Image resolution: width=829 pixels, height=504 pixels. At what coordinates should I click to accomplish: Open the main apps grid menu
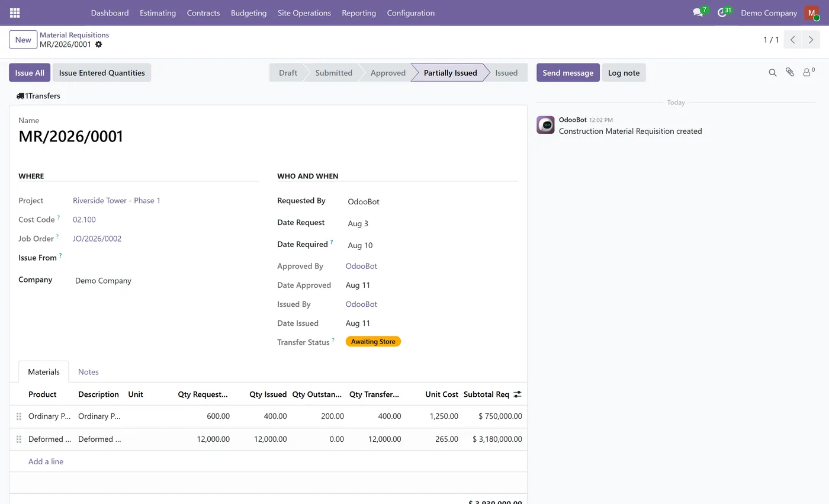(x=15, y=12)
